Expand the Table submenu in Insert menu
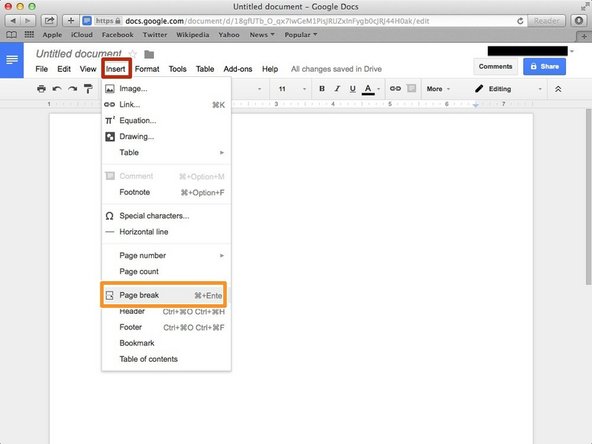 (166, 153)
